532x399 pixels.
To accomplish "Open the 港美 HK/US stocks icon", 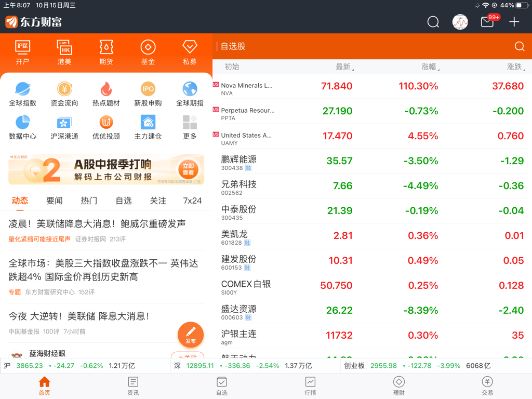I will 64,52.
